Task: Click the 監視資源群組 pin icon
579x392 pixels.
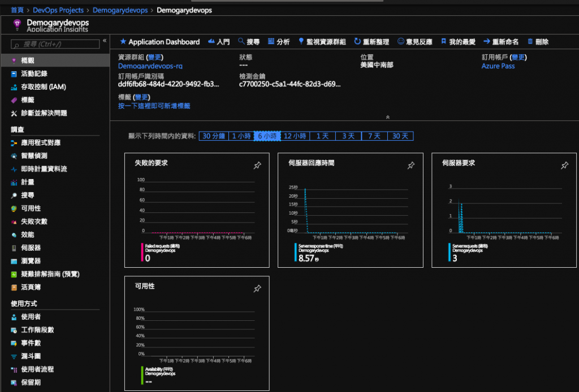Action: 301,41
